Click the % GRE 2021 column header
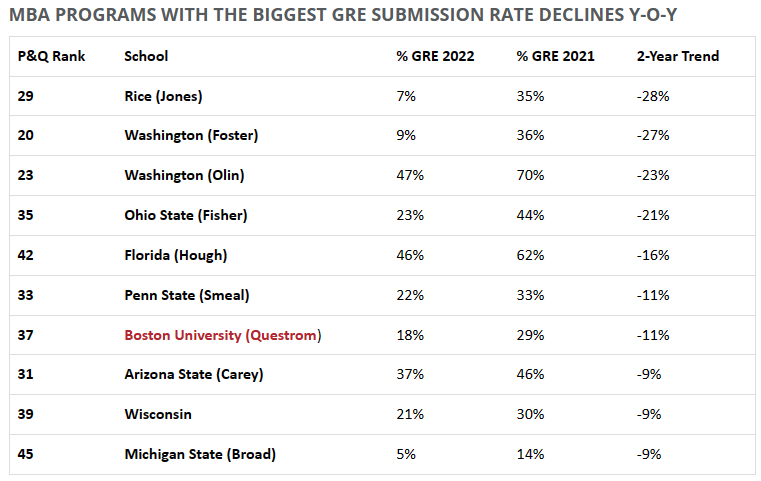 coord(555,56)
